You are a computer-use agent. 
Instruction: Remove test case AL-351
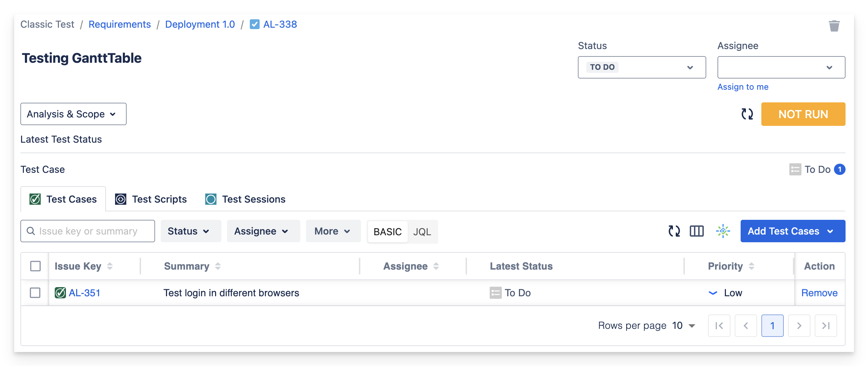click(819, 293)
